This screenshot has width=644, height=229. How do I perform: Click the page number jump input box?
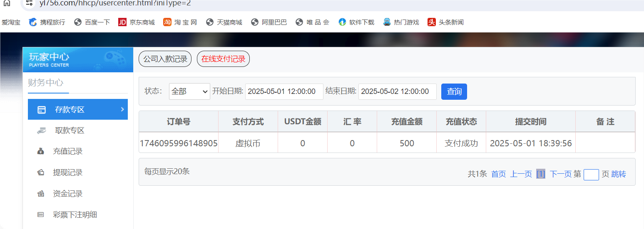click(591, 175)
